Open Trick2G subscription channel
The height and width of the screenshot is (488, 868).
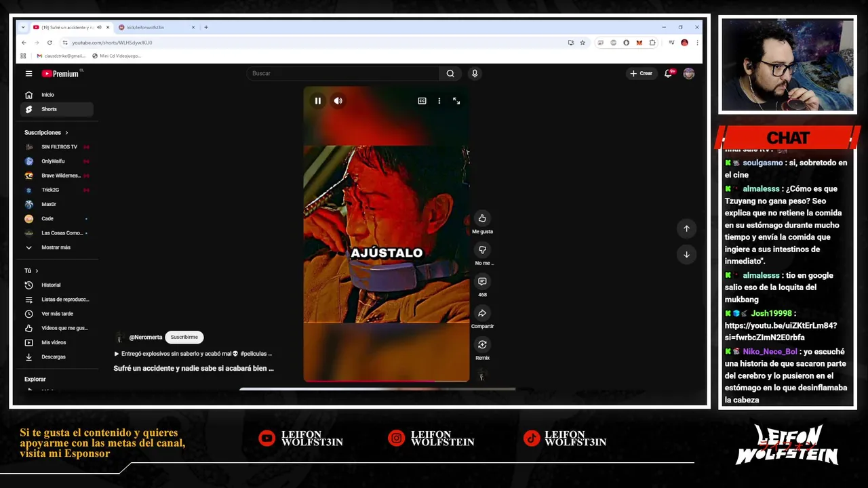tap(56, 190)
